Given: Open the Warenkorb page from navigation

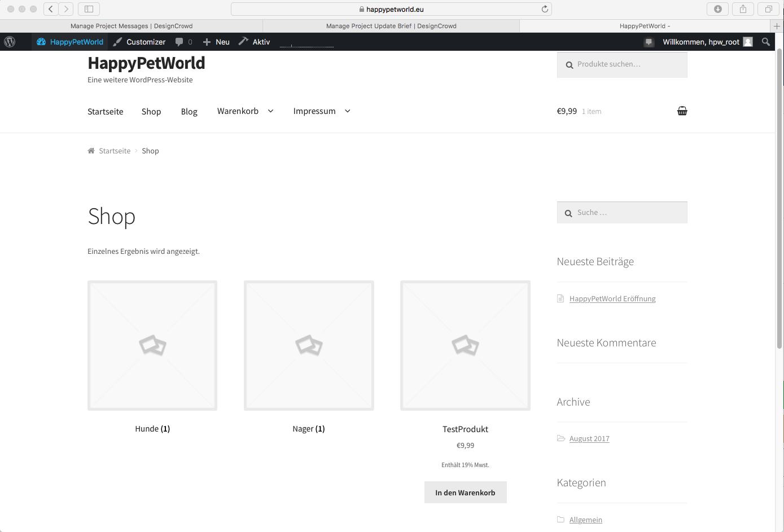Looking at the screenshot, I should [238, 111].
